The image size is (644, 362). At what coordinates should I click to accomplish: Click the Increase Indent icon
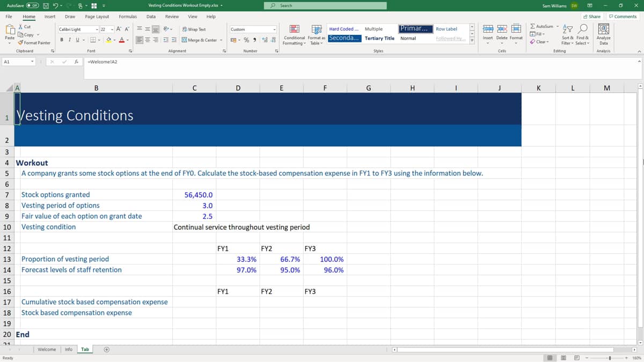tap(174, 40)
